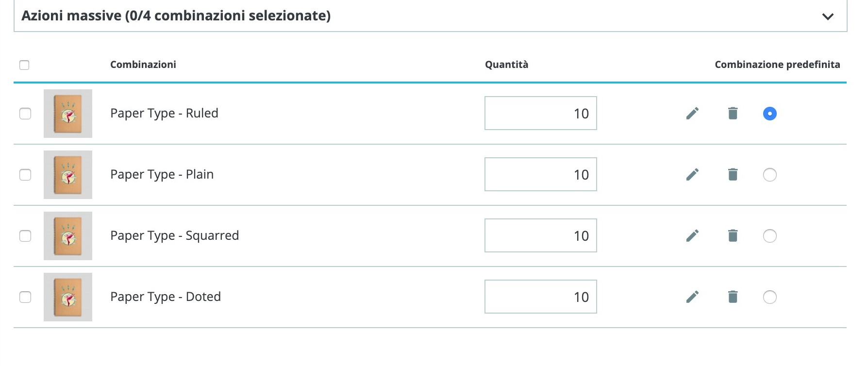Delete the Paper Type - Squarred combination
The height and width of the screenshot is (366, 868).
(733, 235)
